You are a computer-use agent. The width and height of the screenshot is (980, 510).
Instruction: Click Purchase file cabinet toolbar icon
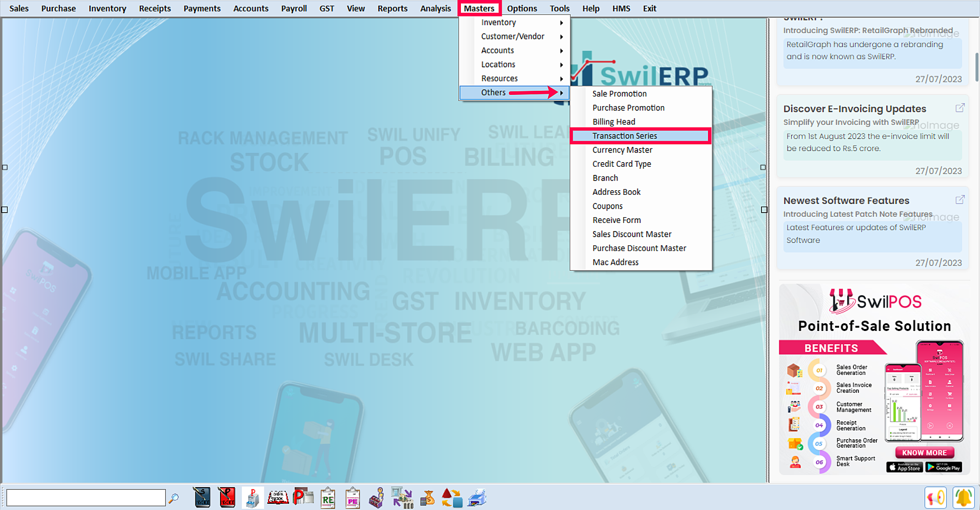(252, 497)
